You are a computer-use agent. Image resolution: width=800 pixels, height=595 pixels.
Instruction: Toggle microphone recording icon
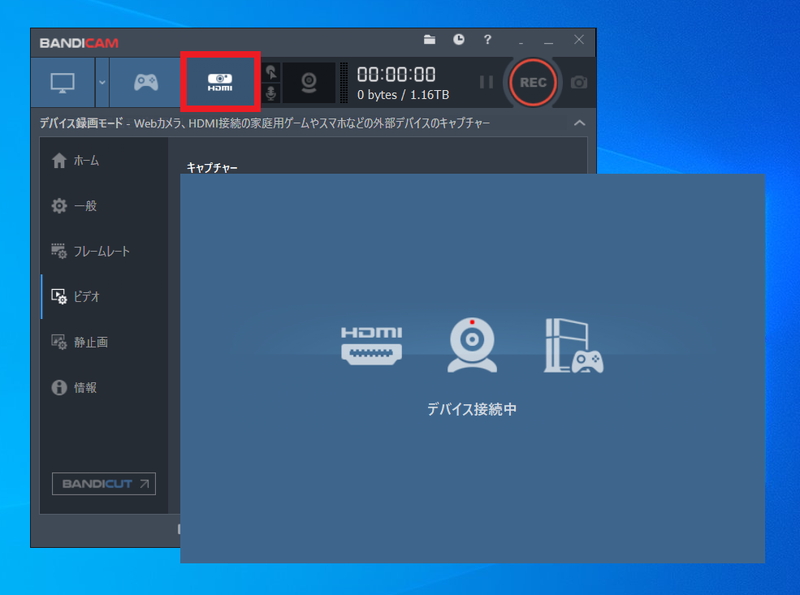(271, 93)
